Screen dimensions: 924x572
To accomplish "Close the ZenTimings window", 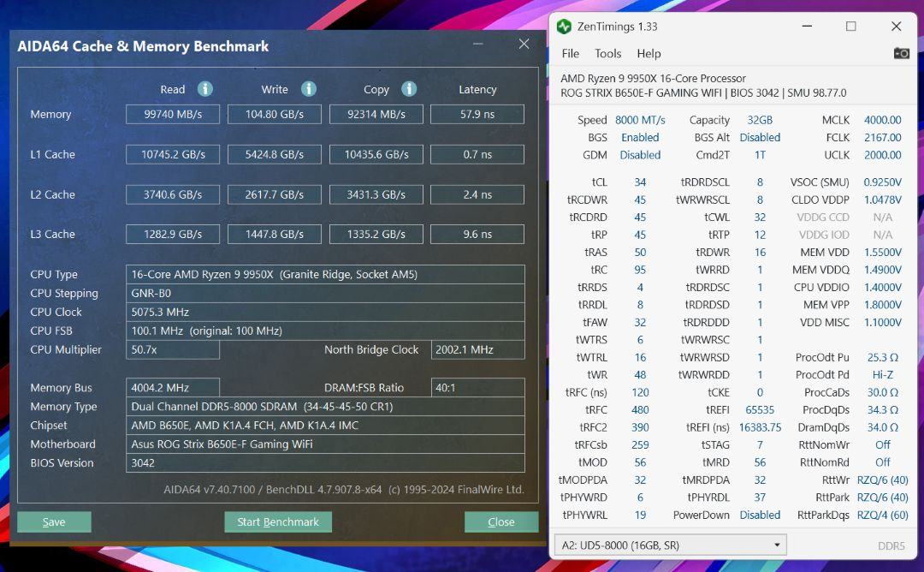I will 897,27.
